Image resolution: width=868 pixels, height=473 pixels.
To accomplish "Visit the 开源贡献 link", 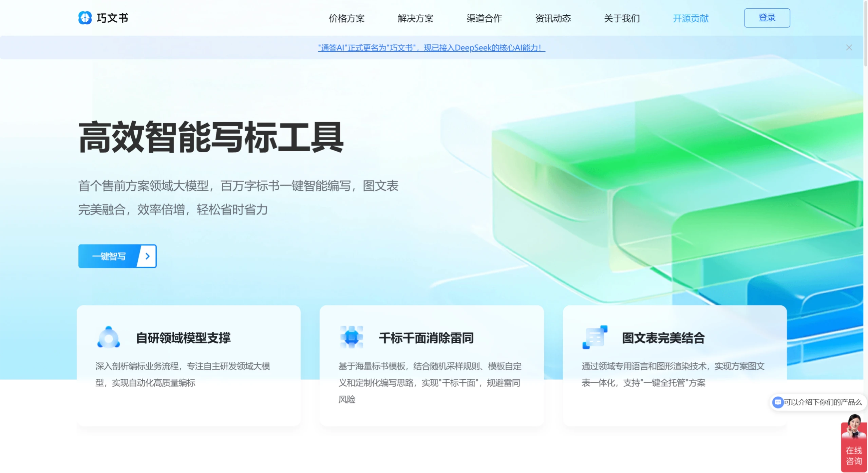I will (690, 19).
